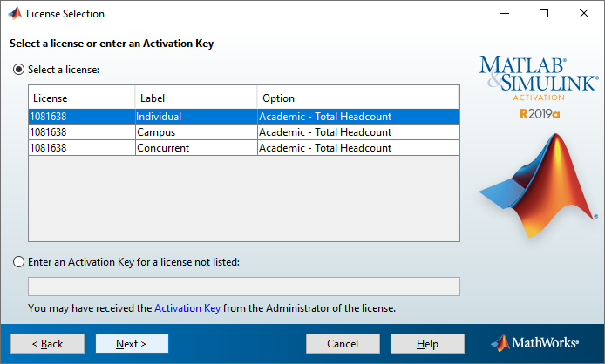Click the MATLAB icon in title bar
Image resolution: width=605 pixels, height=364 pixels.
(14, 13)
